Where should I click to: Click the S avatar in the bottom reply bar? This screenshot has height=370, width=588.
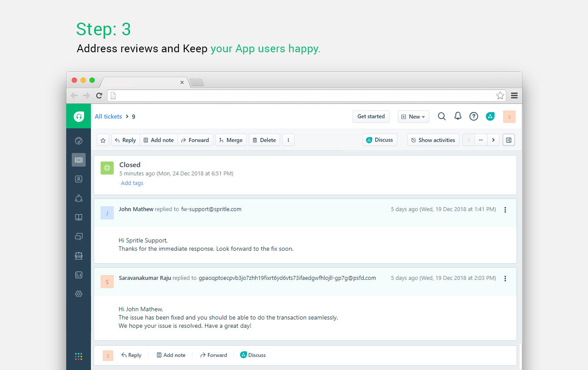[108, 356]
